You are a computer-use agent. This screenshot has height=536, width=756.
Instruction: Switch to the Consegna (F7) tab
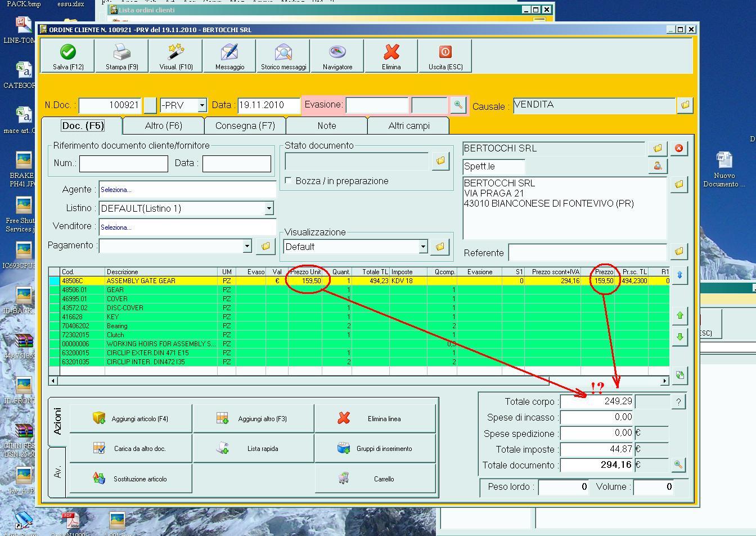(x=245, y=126)
